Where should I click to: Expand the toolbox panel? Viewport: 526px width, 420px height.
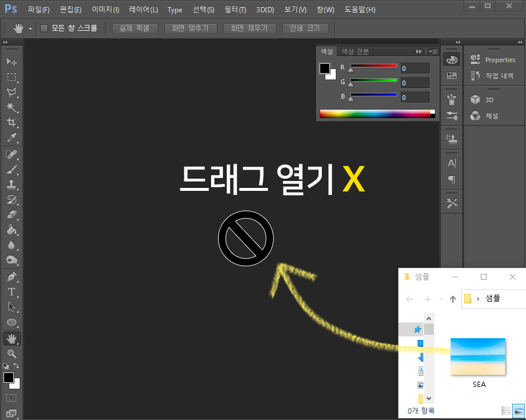[x=5, y=42]
